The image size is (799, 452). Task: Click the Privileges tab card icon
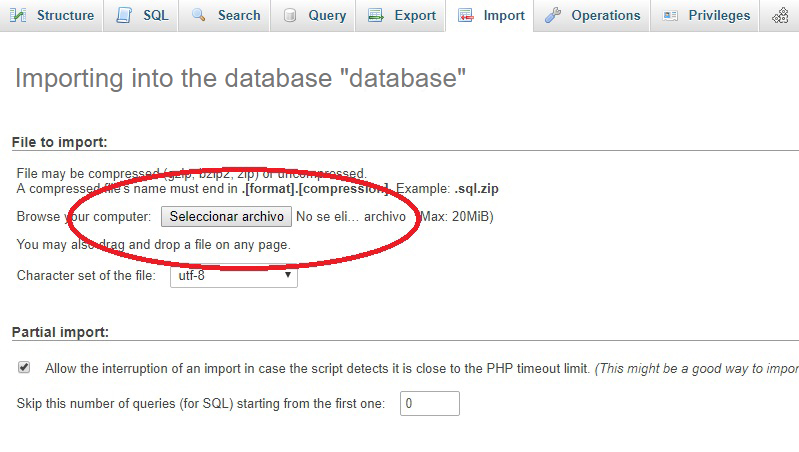point(670,15)
